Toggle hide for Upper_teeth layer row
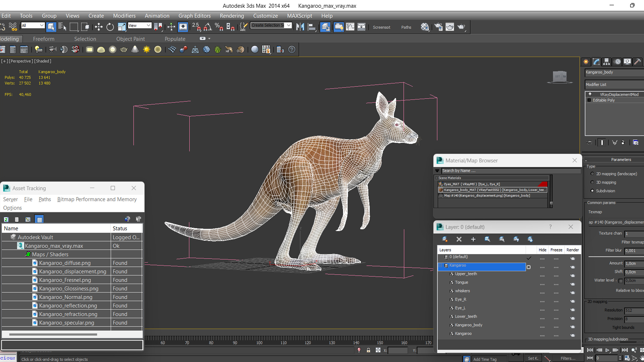The width and height of the screenshot is (644, 362). 542,276
